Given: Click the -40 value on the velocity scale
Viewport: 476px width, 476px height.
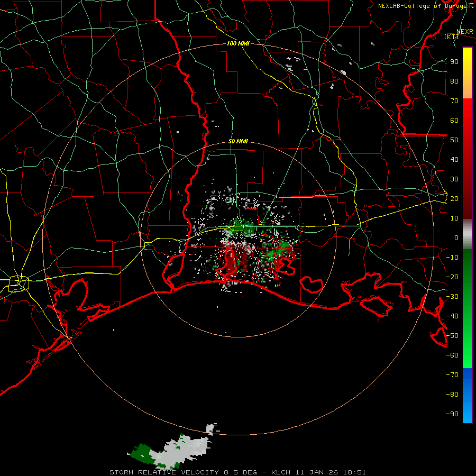Looking at the screenshot, I should (452, 316).
